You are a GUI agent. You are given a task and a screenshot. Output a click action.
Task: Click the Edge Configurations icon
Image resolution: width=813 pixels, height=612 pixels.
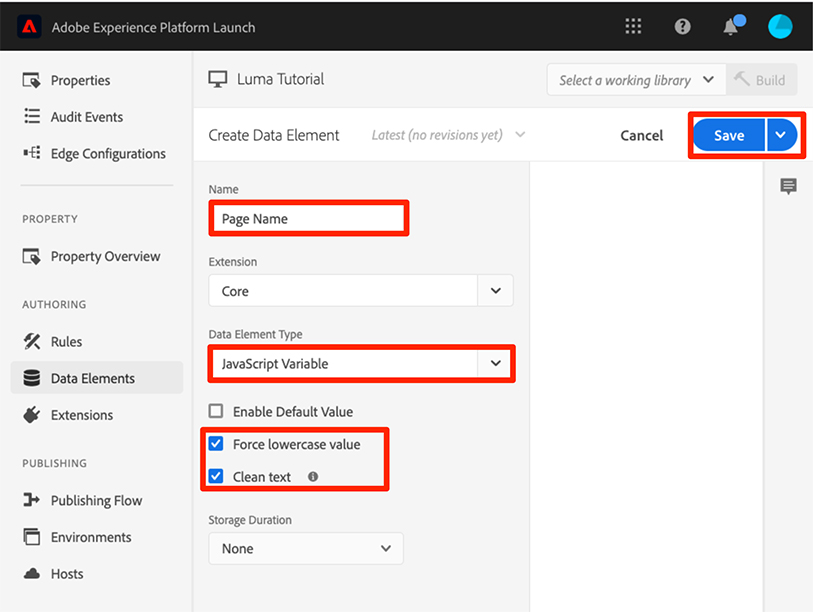32,153
